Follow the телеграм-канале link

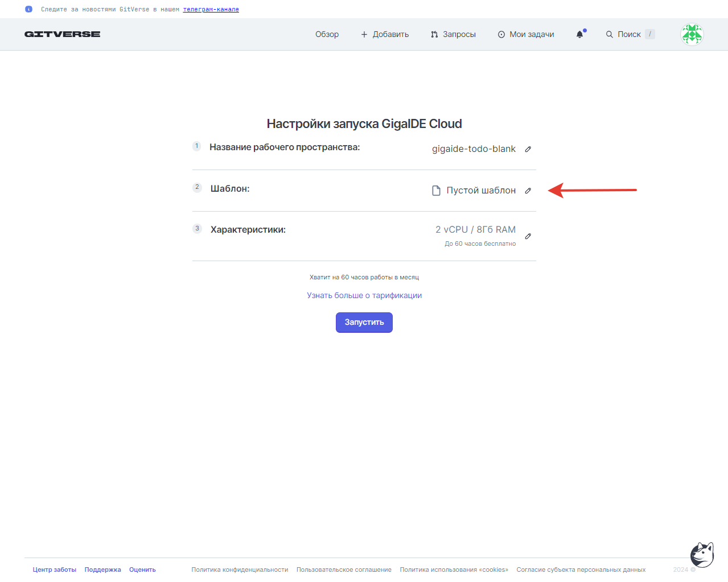pyautogui.click(x=211, y=9)
